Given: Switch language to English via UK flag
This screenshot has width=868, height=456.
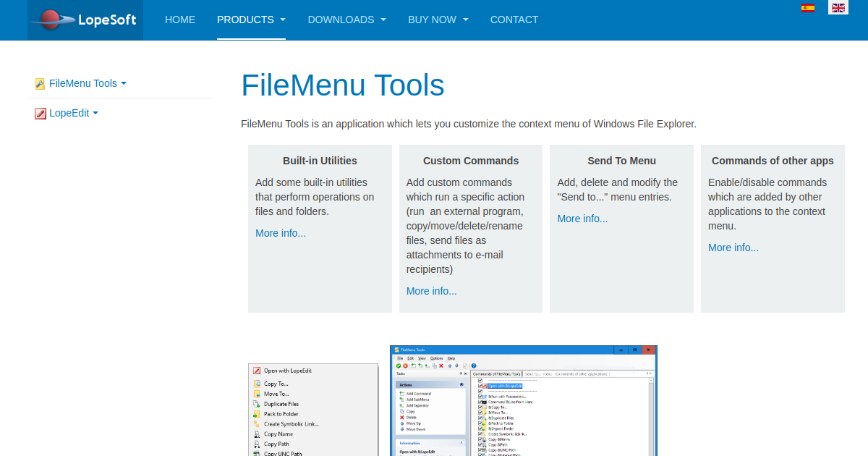Looking at the screenshot, I should tap(838, 8).
